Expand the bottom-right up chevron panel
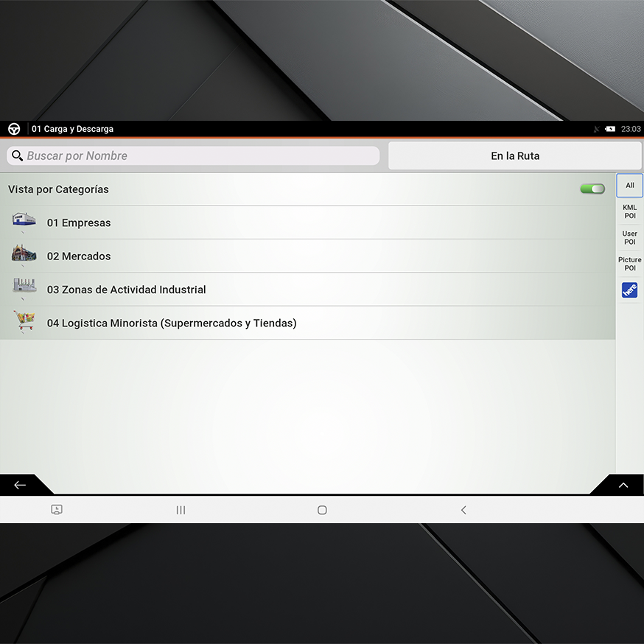The width and height of the screenshot is (644, 644). tap(623, 485)
